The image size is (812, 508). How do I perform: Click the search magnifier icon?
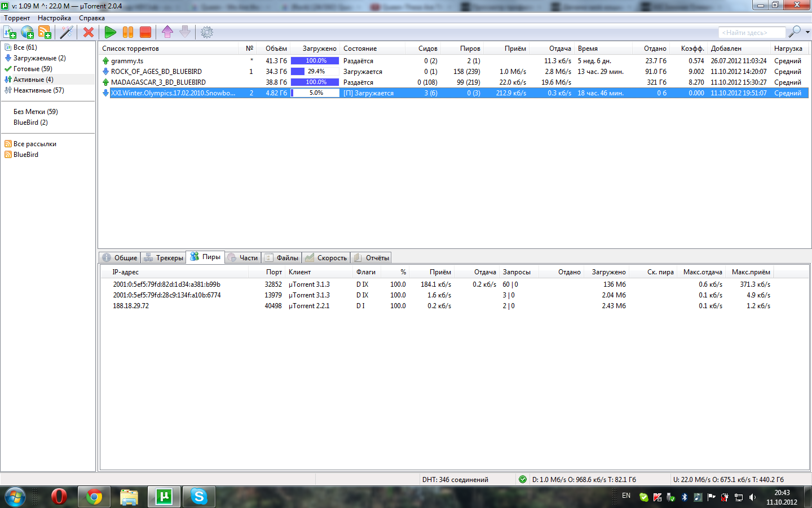pos(795,32)
